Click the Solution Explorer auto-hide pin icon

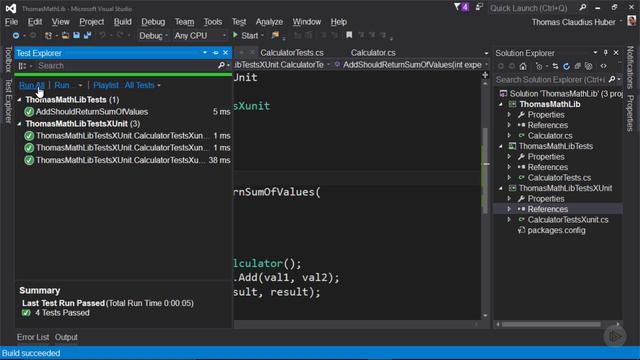pos(606,53)
